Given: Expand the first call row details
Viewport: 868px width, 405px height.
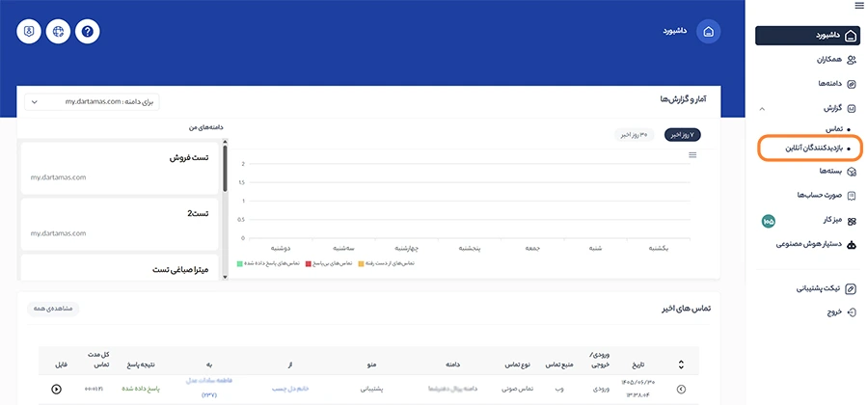Looking at the screenshot, I should click(681, 390).
